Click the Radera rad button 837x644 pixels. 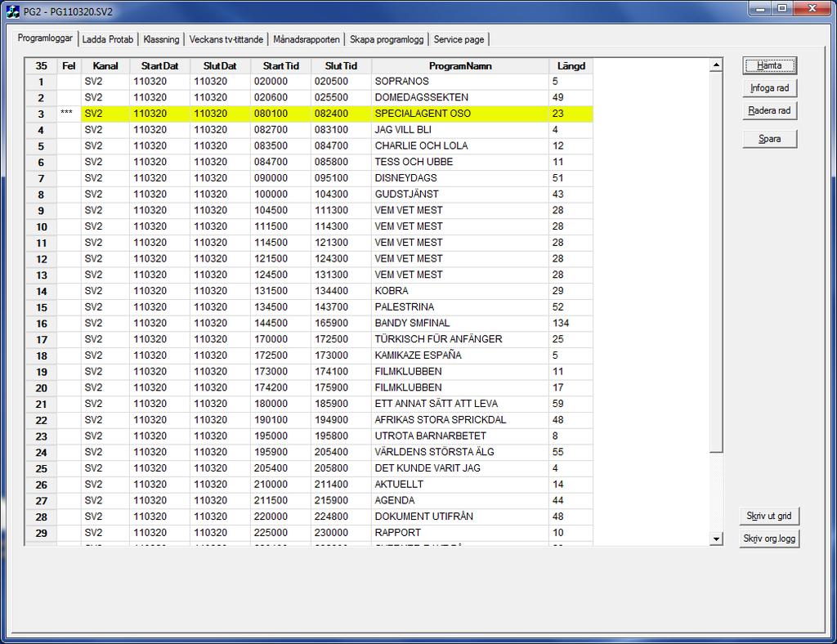769,110
